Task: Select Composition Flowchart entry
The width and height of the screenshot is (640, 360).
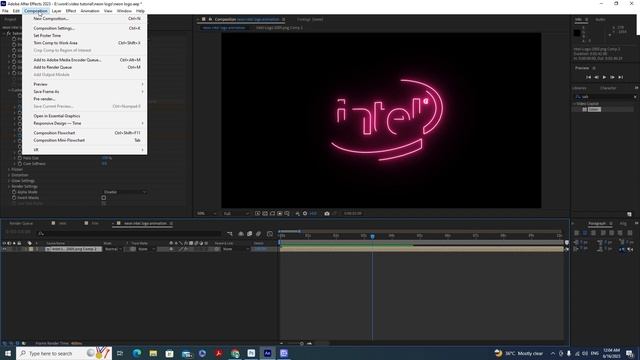Action: click(54, 133)
